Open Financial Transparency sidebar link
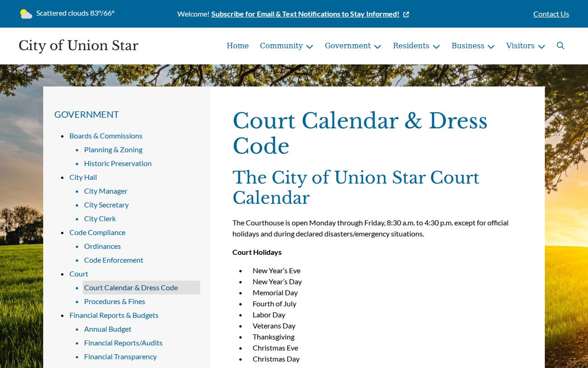The image size is (588, 368). [120, 356]
